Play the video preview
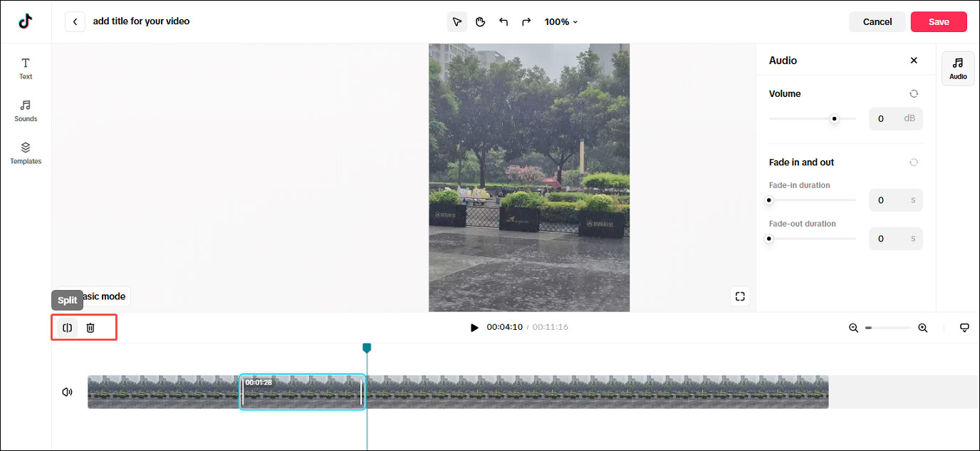This screenshot has width=980, height=451. (474, 328)
